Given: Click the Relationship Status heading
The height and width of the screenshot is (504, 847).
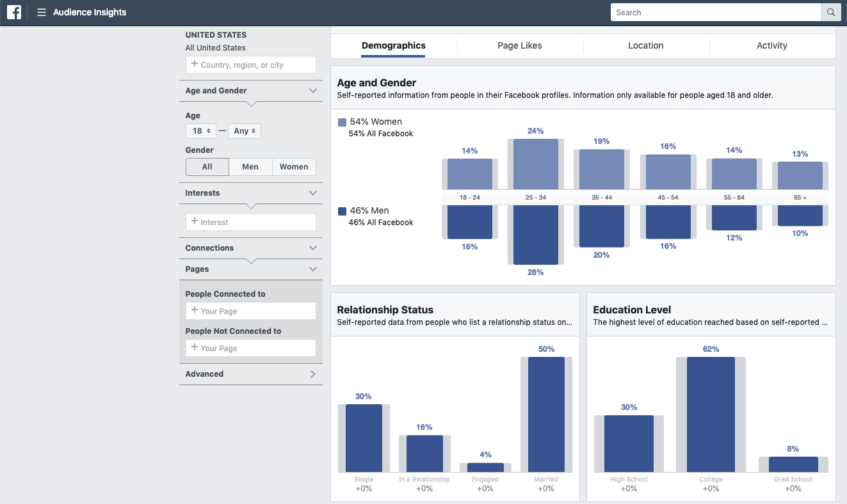Looking at the screenshot, I should coord(385,310).
